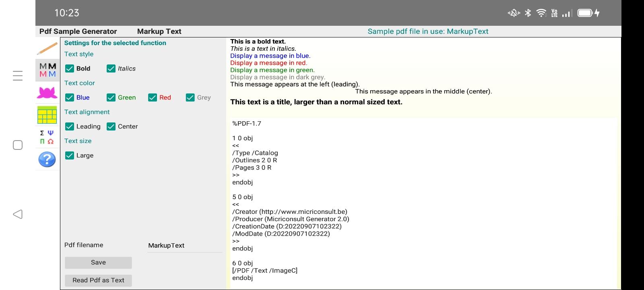Click the Read Pdf as Text button
The image size is (644, 290).
[98, 280]
